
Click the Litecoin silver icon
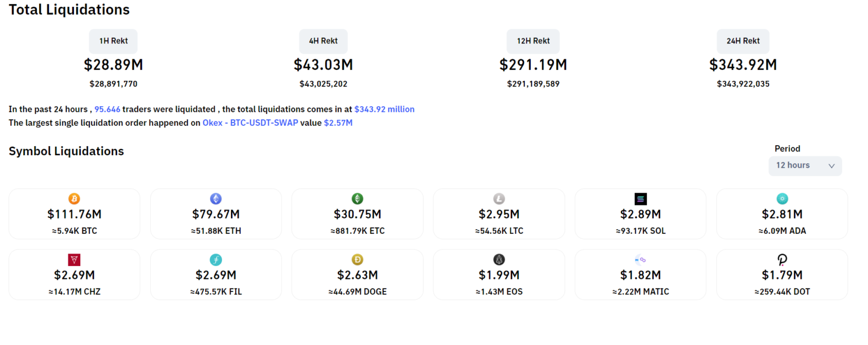pos(499,199)
